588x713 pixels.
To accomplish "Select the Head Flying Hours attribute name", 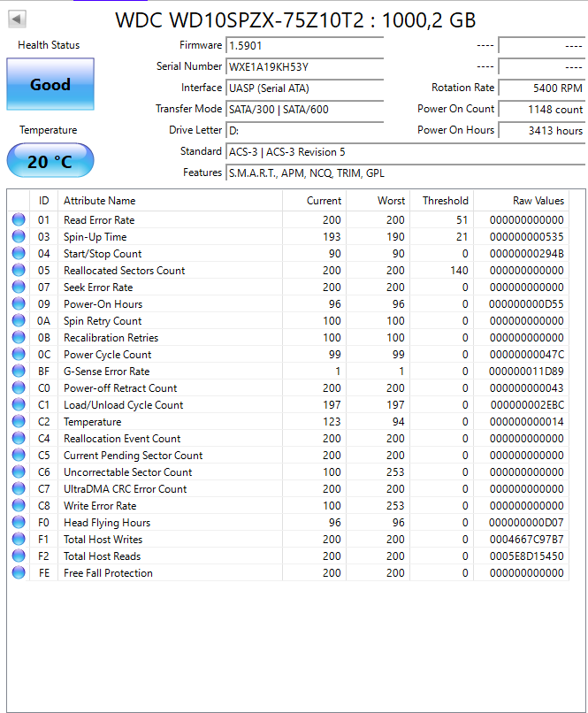I will coord(107,523).
